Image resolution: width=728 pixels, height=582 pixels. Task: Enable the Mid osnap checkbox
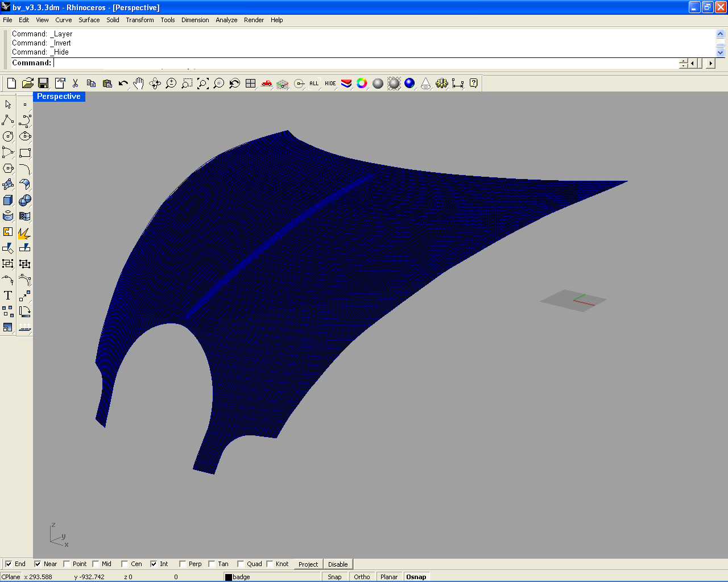[96, 564]
